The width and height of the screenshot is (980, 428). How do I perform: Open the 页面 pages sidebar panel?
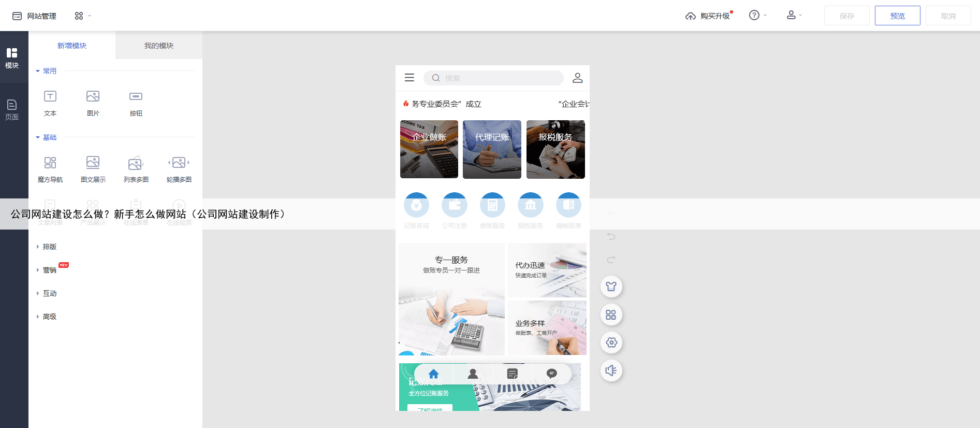[x=12, y=109]
